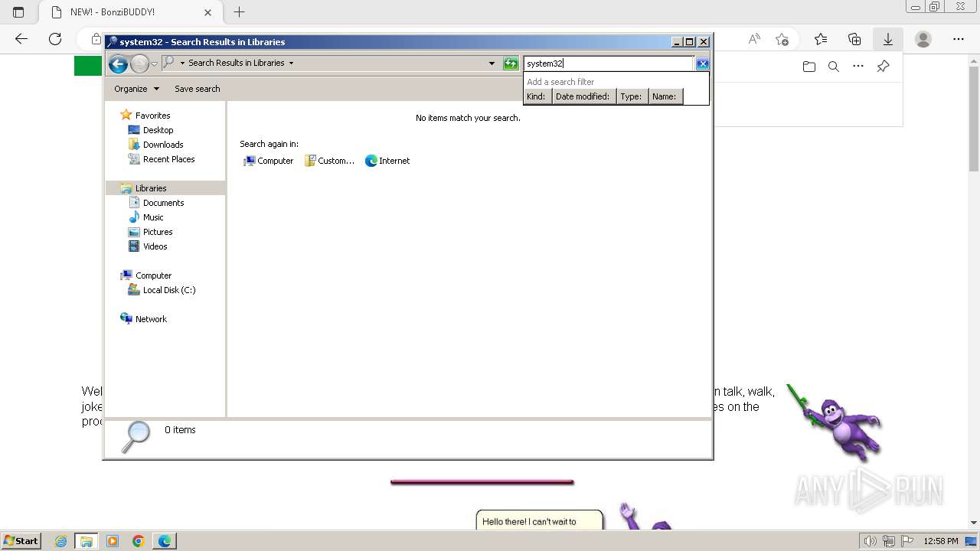Open Edge Favorites list icon
This screenshot has height=551, width=980.
coord(821,39)
